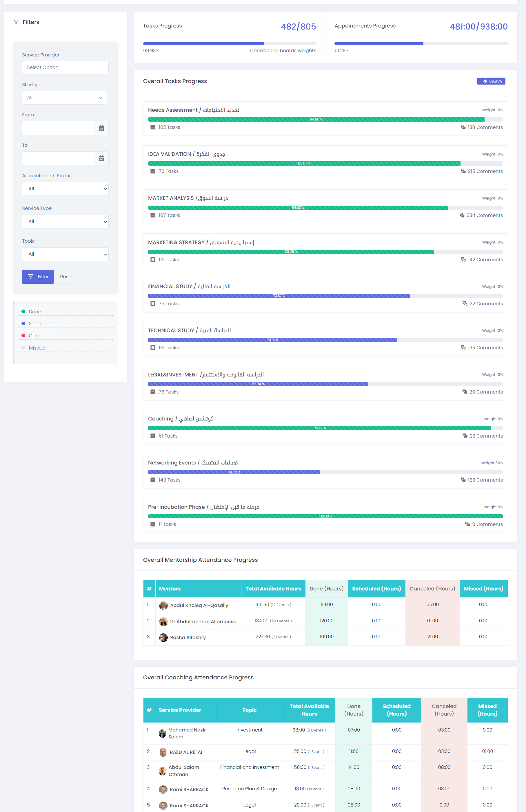Click the comments icon beside 334 Comments
526x812 pixels.
(462, 215)
